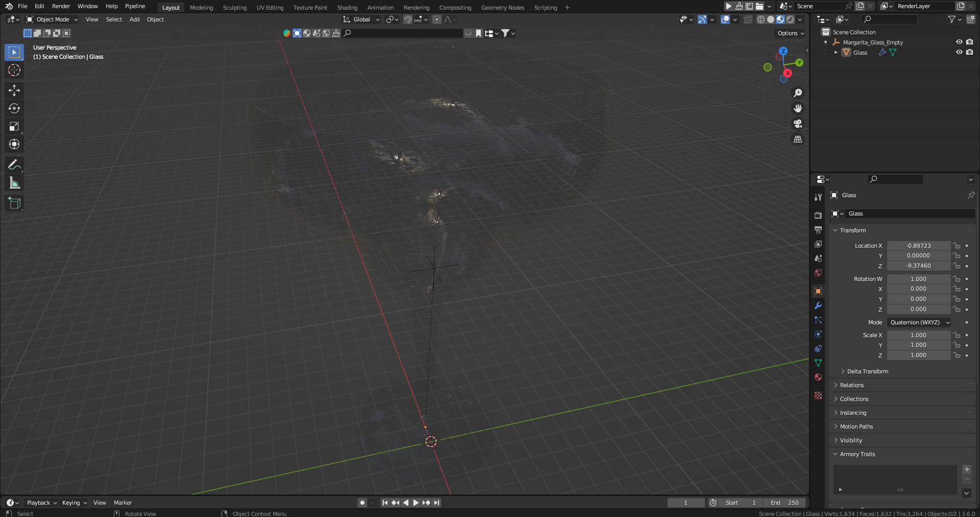980x517 pixels.
Task: Open the Render properties tab
Action: pyautogui.click(x=818, y=215)
